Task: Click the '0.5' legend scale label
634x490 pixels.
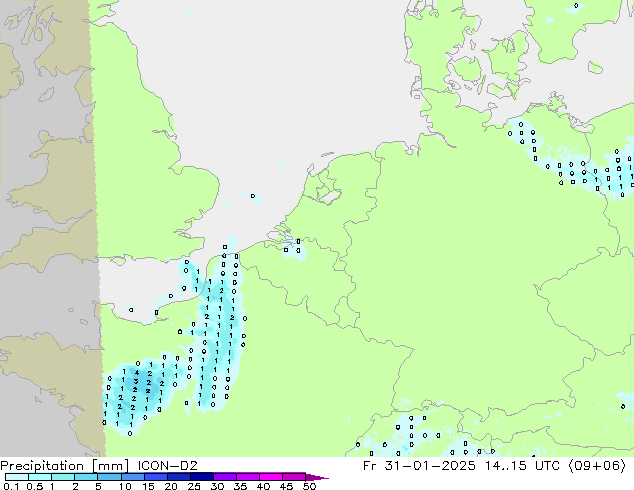Action: [x=34, y=486]
